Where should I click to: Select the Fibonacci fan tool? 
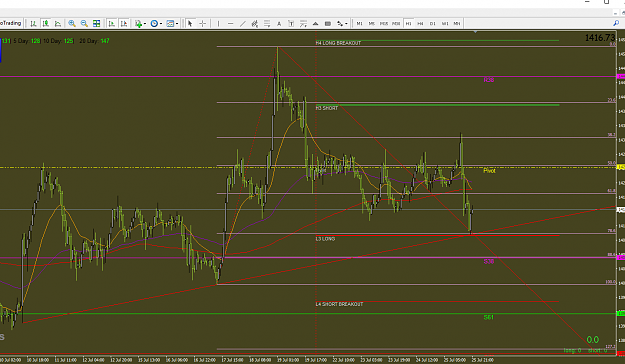point(303,24)
